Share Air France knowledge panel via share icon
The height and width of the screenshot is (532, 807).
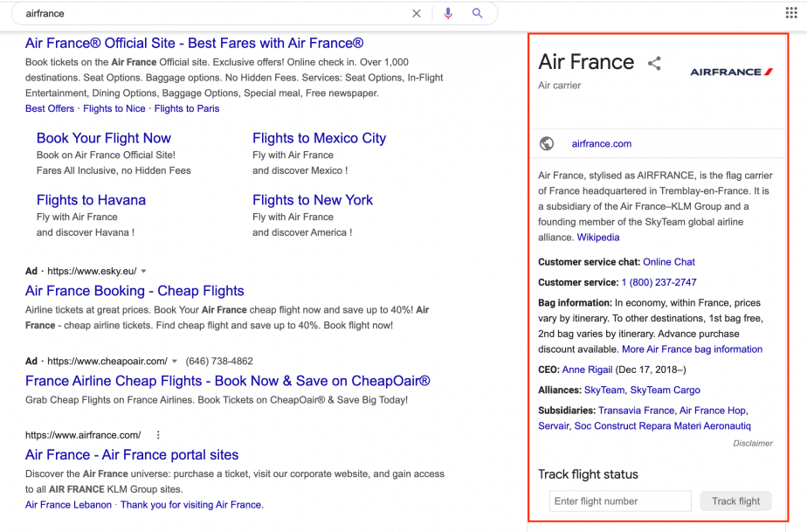[x=654, y=64]
